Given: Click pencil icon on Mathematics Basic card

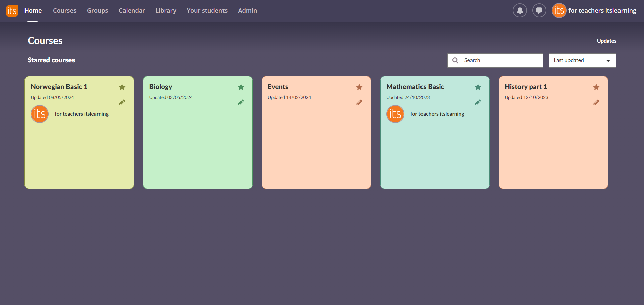Looking at the screenshot, I should [x=478, y=103].
